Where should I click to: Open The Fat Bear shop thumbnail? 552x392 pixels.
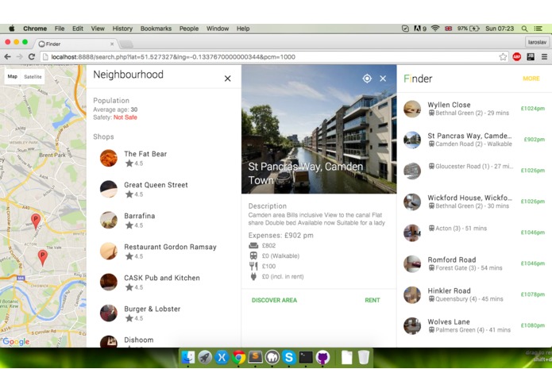(x=109, y=158)
